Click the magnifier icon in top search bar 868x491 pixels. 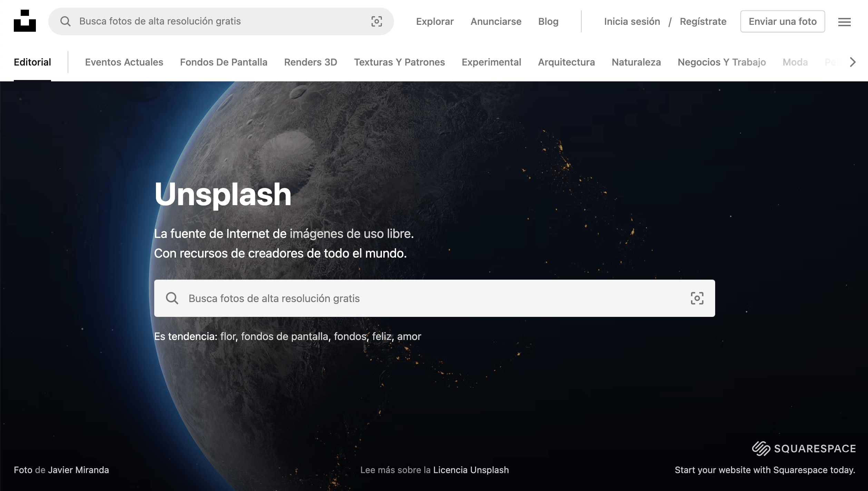click(x=65, y=21)
